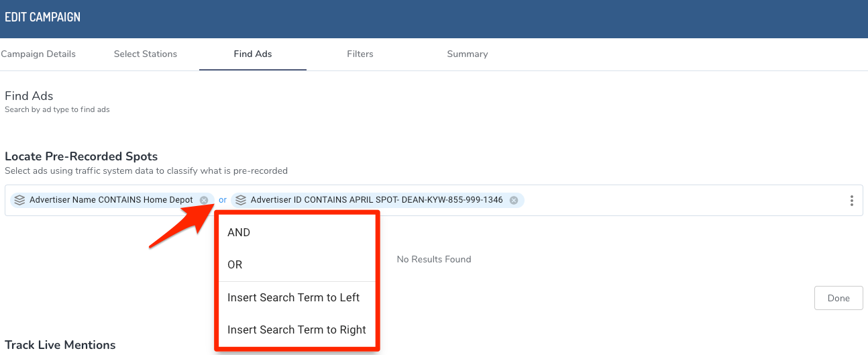Choose AND from the operator menu
Screen dimensions: 868x355
click(239, 232)
